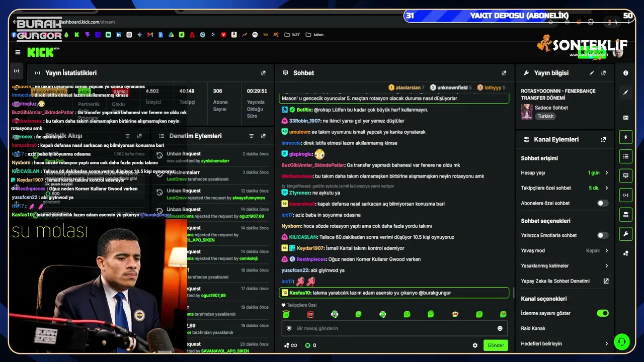This screenshot has height=362, width=644.
Task: Toggle Yalnızca Emotlarla sohbet switch
Action: pyautogui.click(x=602, y=235)
